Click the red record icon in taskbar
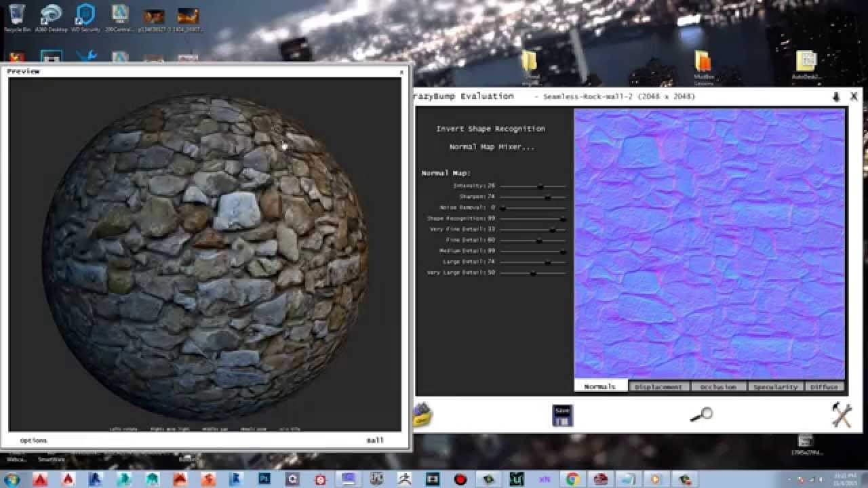Viewport: 868px width, 488px height. click(x=460, y=479)
